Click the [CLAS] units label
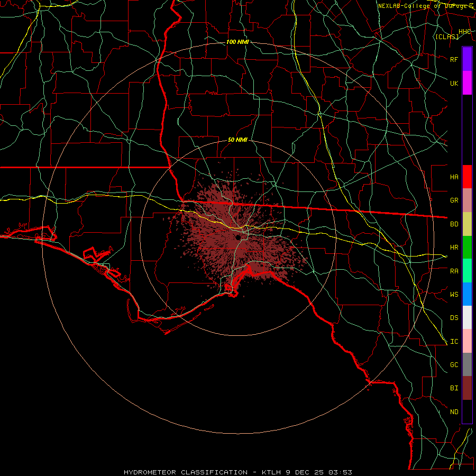 [x=447, y=36]
